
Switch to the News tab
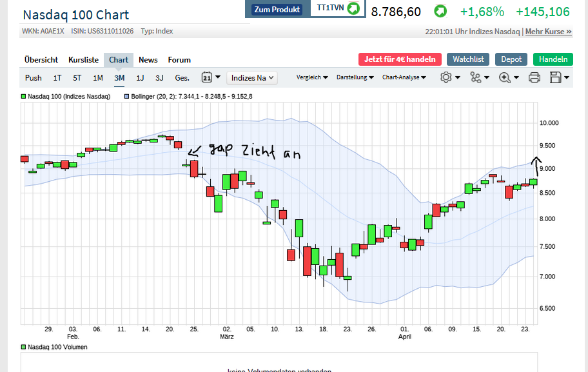point(148,59)
